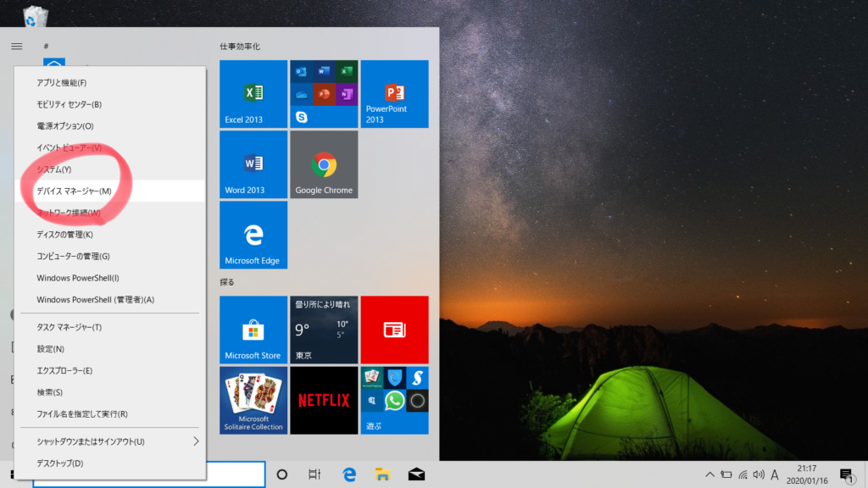This screenshot has height=488, width=868.
Task: Open the Excel 2013 tile
Action: (x=253, y=93)
